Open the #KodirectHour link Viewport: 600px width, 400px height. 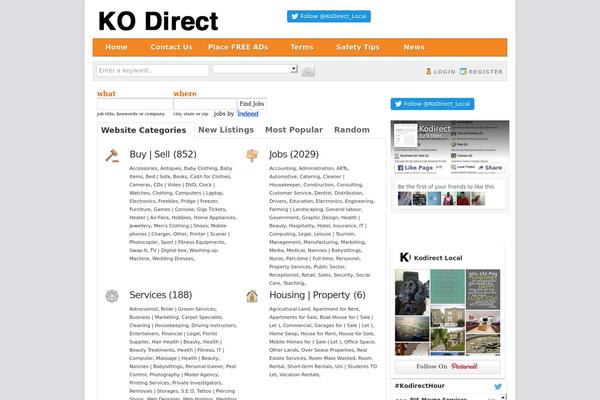(x=420, y=386)
